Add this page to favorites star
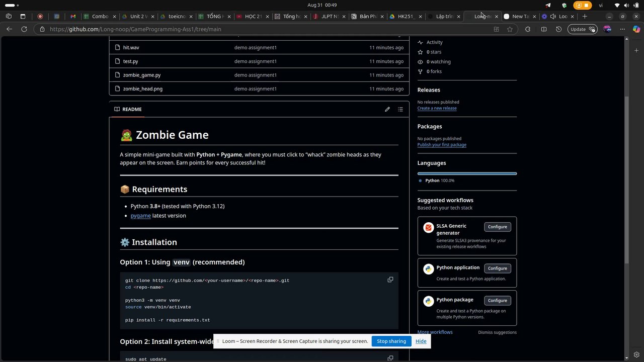Screen dimensions: 644x362 pos(510,29)
